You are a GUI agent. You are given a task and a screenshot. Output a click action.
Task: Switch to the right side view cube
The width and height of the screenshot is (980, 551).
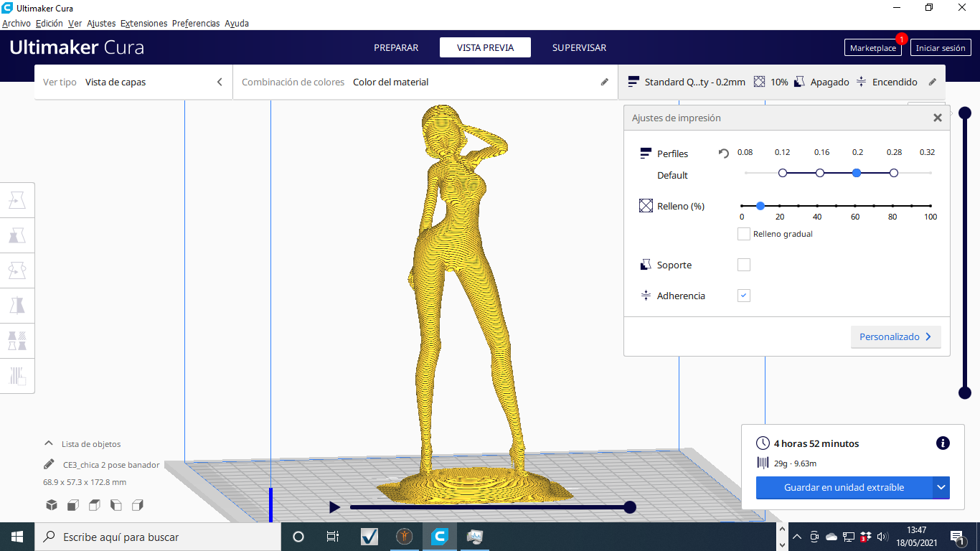[138, 505]
